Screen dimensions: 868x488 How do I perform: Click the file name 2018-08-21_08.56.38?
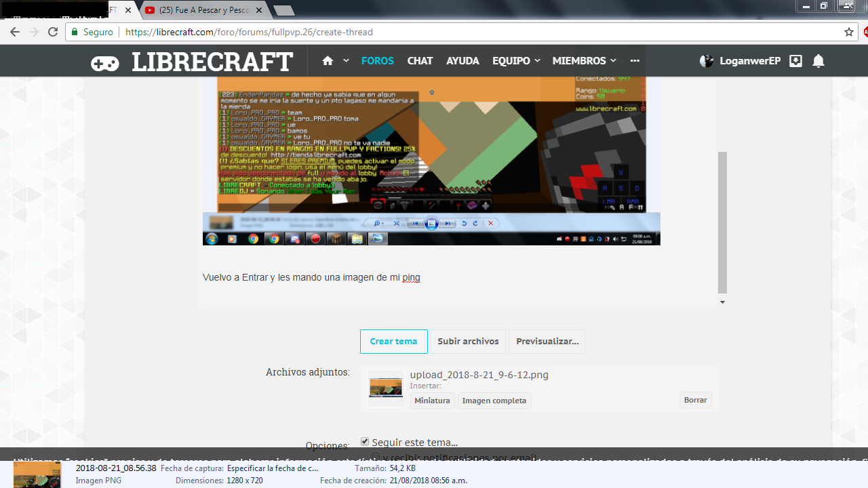(x=116, y=468)
